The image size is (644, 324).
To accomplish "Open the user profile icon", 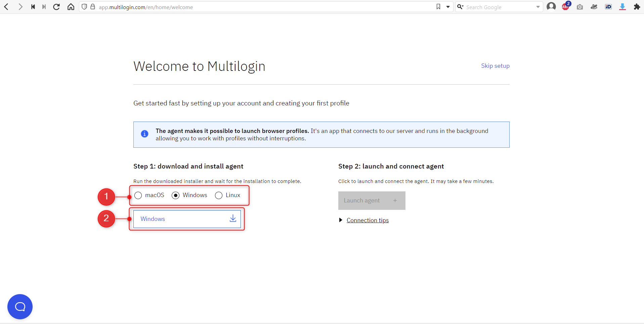I will coord(551,7).
